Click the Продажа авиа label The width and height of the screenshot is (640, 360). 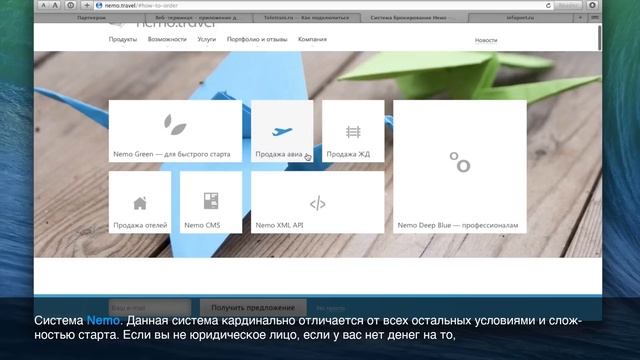279,154
